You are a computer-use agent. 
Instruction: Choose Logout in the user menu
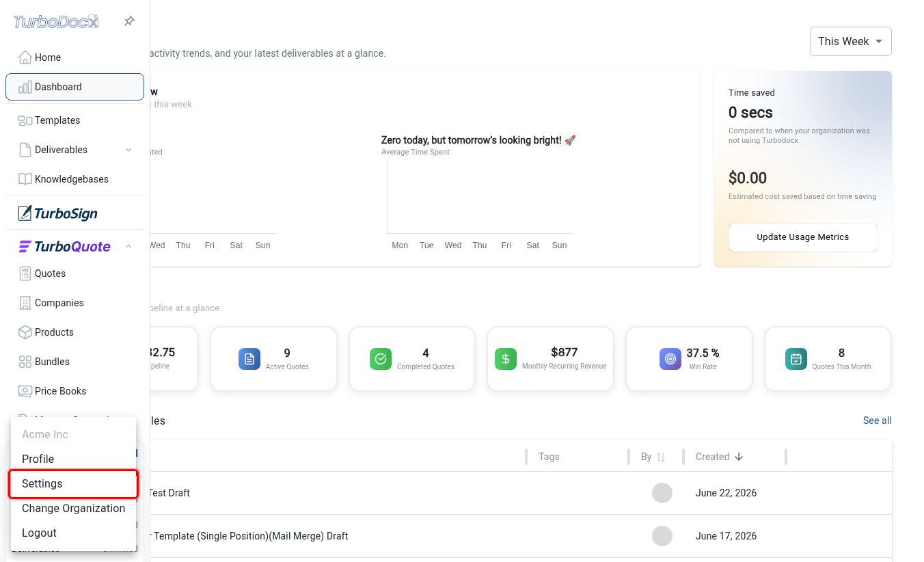pyautogui.click(x=74, y=533)
